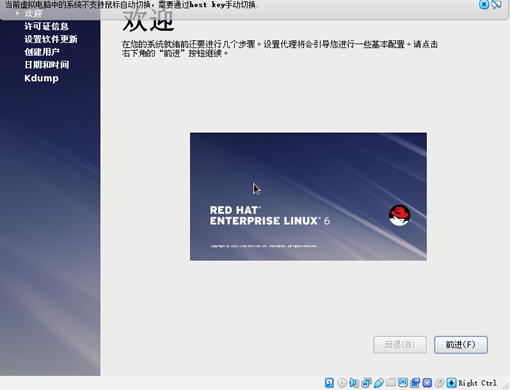
Task: Click the 欢迎 page heading
Action: coord(148,21)
